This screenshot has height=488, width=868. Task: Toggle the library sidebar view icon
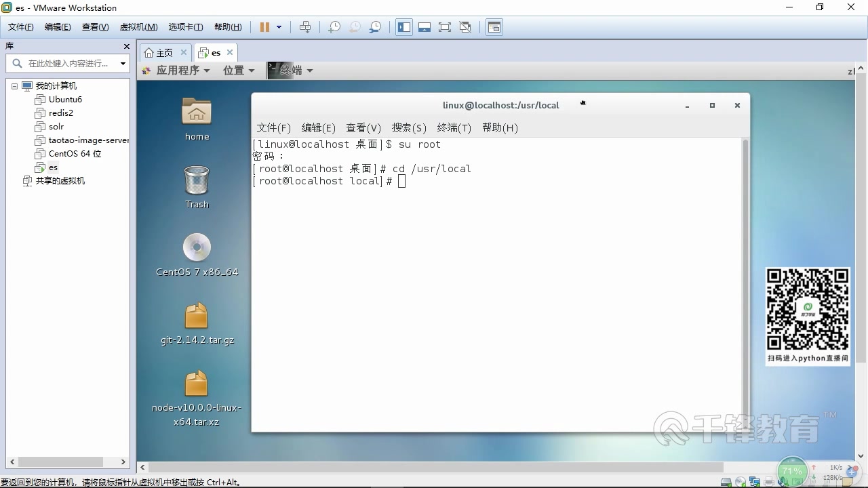coord(404,27)
